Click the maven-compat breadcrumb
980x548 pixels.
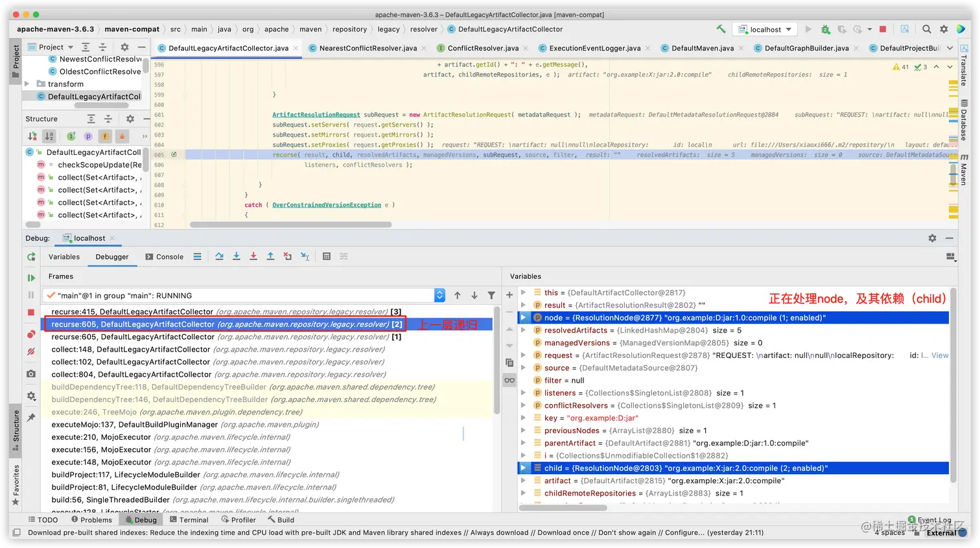tap(132, 29)
